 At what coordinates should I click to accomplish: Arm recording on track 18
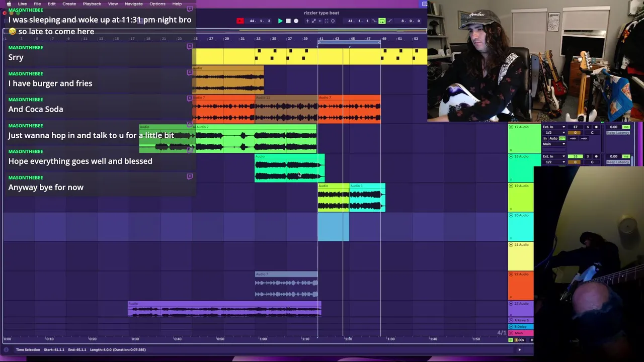point(596,156)
